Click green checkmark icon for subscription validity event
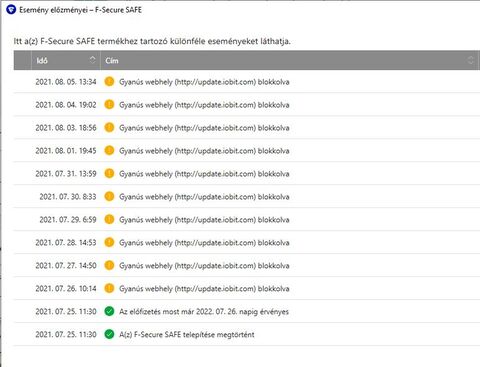This screenshot has height=367, width=480. click(109, 311)
